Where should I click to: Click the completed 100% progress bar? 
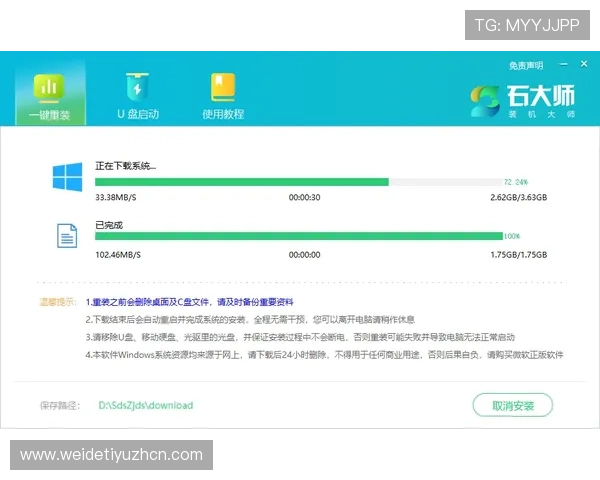298,236
